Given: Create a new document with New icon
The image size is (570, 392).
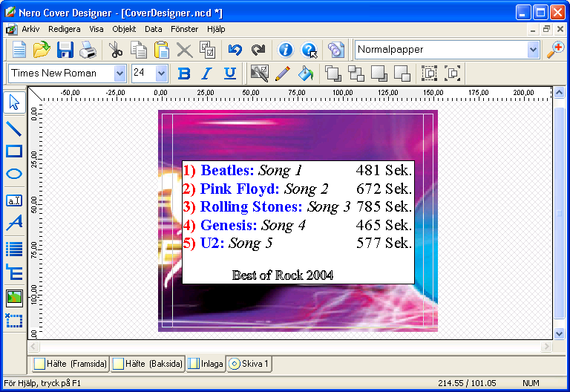Looking at the screenshot, I should point(19,50).
